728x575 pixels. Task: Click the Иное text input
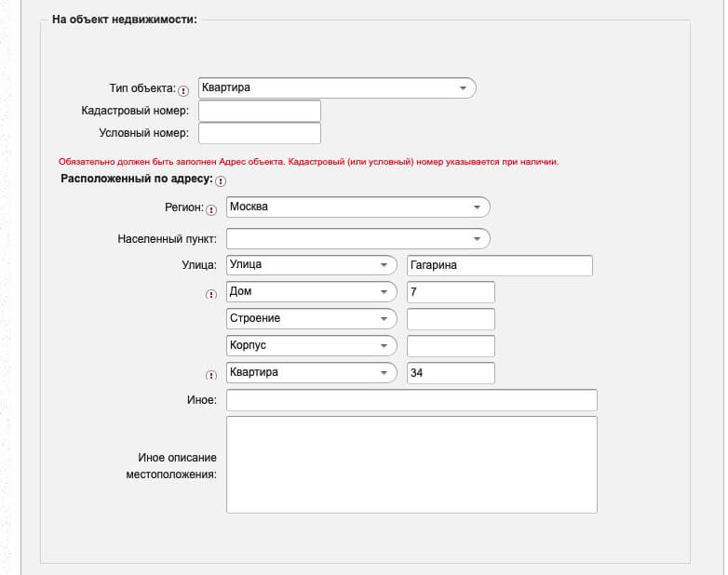coord(411,400)
